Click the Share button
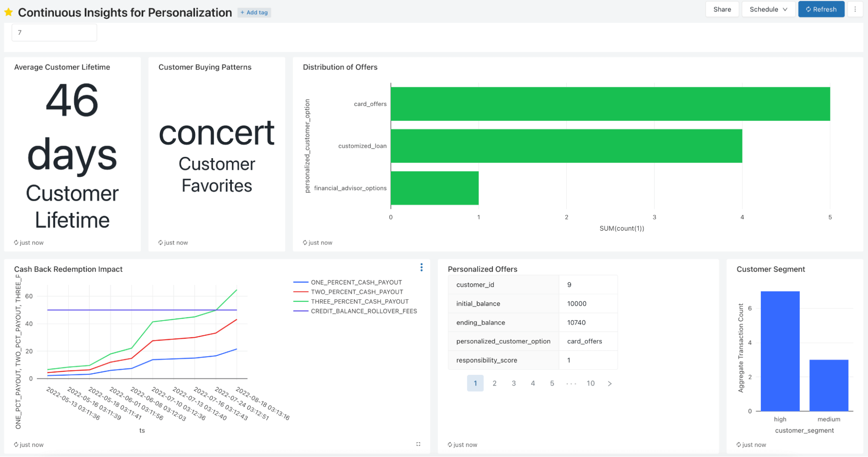This screenshot has height=457, width=868. (722, 9)
